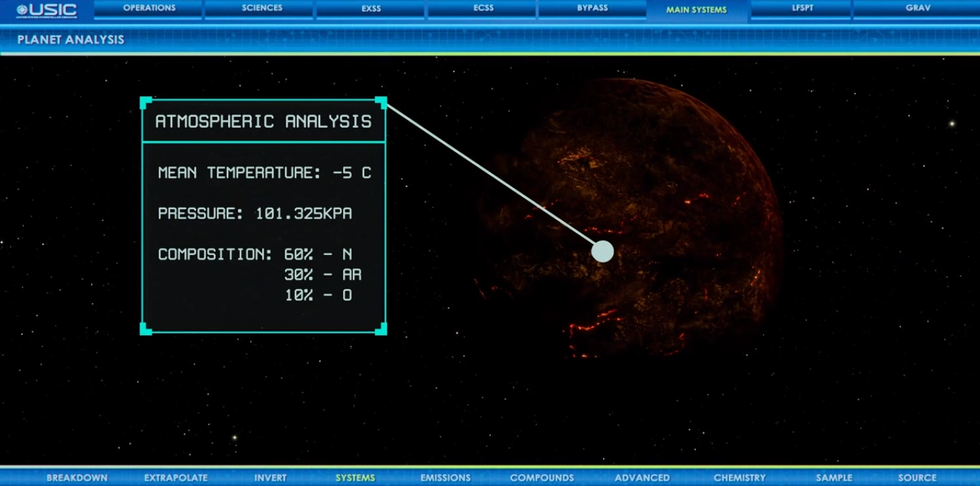Click the bottom-right corner bracket of analysis panel
980x486 pixels.
pyautogui.click(x=380, y=330)
